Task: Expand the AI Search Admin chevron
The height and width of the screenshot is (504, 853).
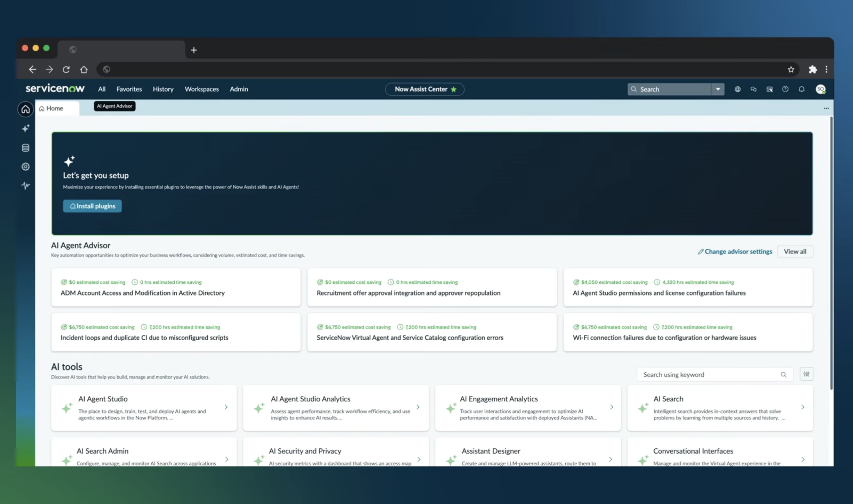Action: (227, 460)
